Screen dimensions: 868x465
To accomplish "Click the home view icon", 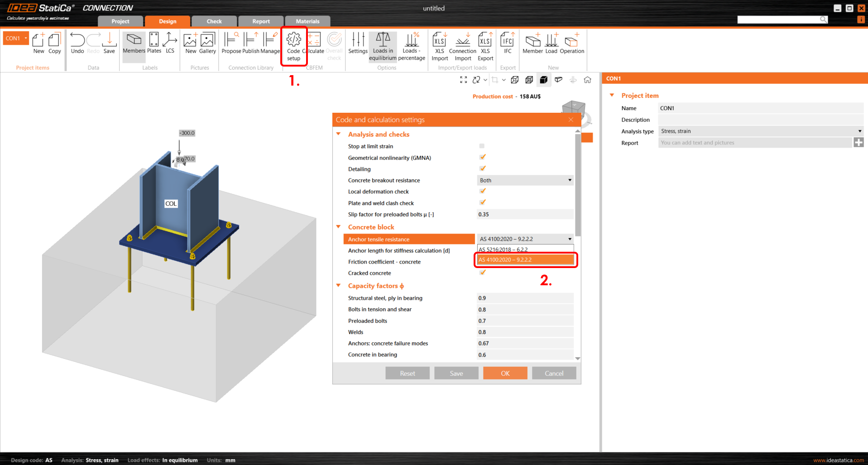I will click(x=587, y=80).
